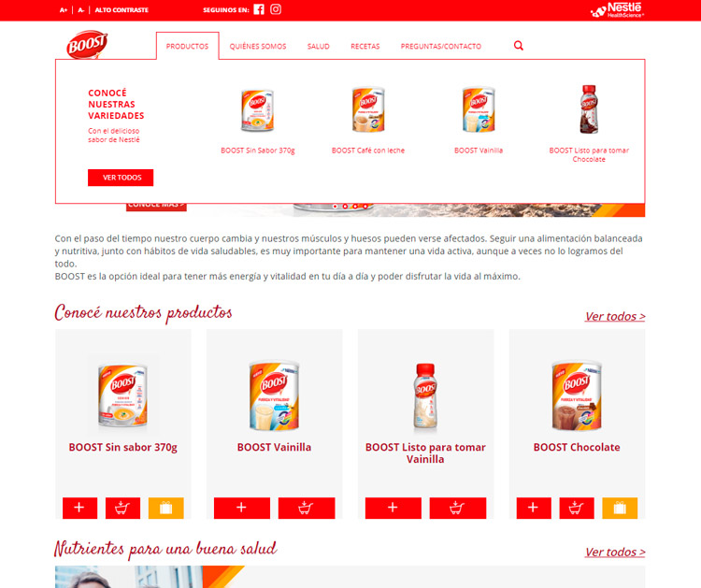701x588 pixels.
Task: Click the search magnifier icon
Action: pos(518,46)
